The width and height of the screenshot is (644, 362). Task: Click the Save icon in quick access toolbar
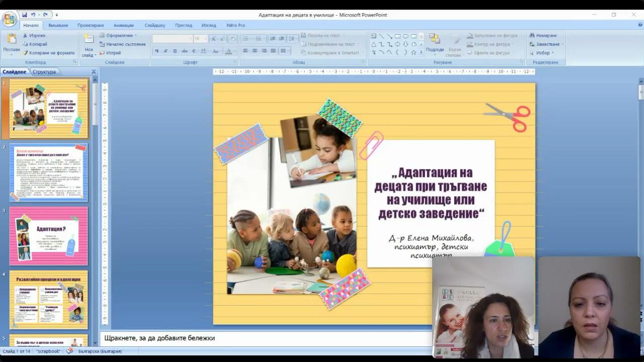click(x=24, y=15)
